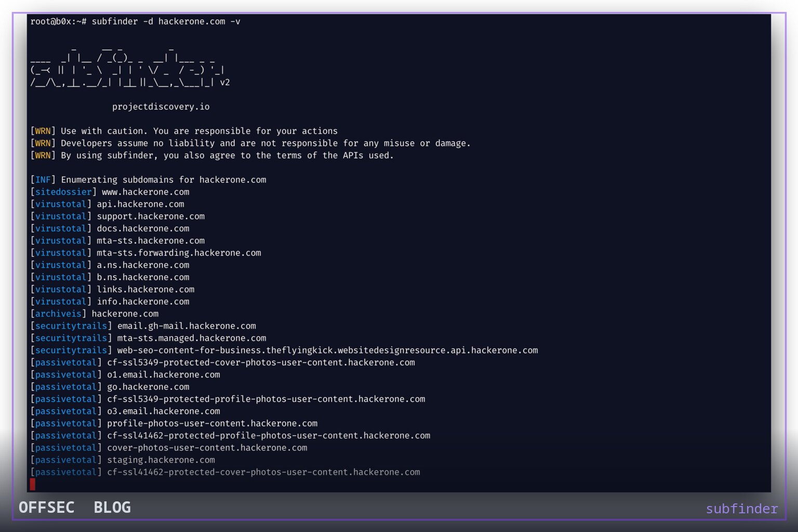The image size is (798, 532).
Task: Click o1.email.hackerone.com result
Action: pyautogui.click(x=164, y=375)
